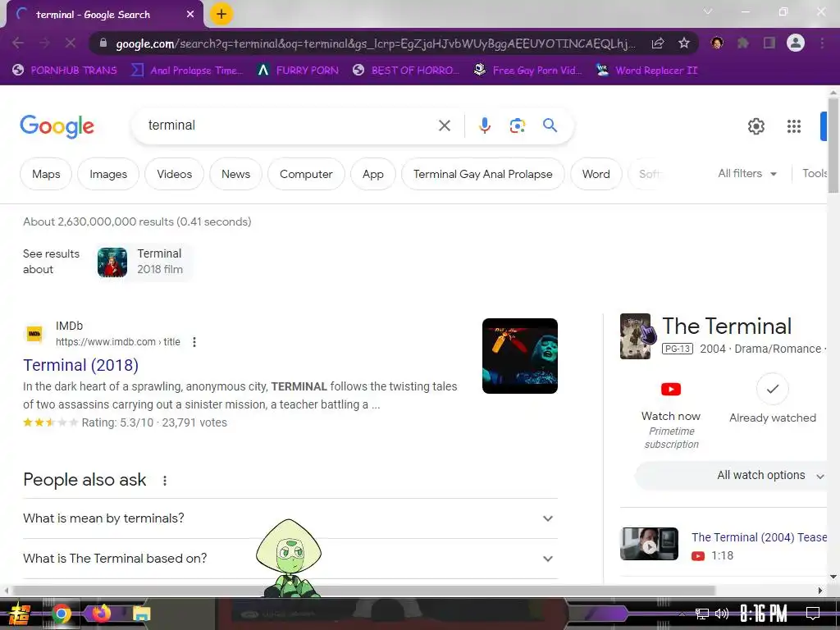840x630 pixels.
Task: Click the address bar URL
Action: click(x=375, y=43)
